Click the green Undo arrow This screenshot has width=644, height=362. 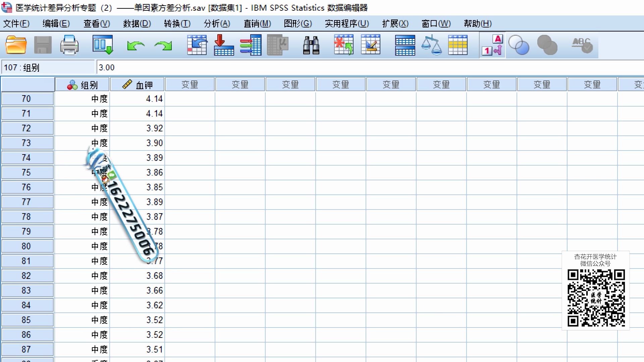click(136, 45)
